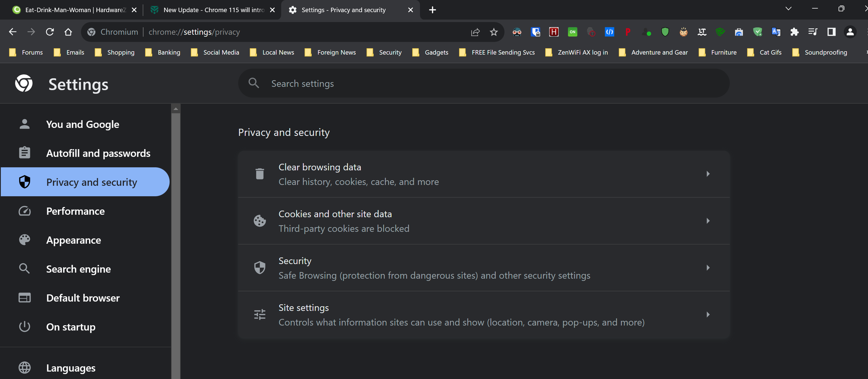Viewport: 868px width, 379px height.
Task: Click the Google Translate extension icon
Action: click(776, 32)
